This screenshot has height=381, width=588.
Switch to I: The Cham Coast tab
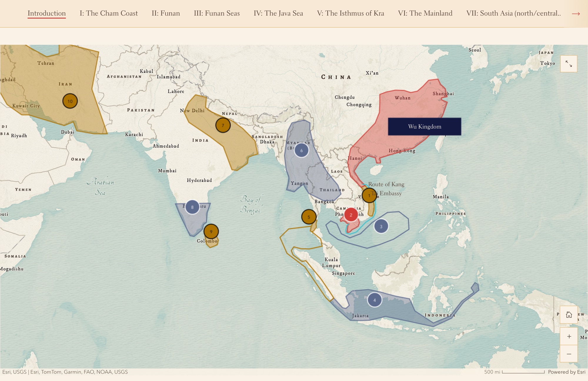pyautogui.click(x=108, y=13)
